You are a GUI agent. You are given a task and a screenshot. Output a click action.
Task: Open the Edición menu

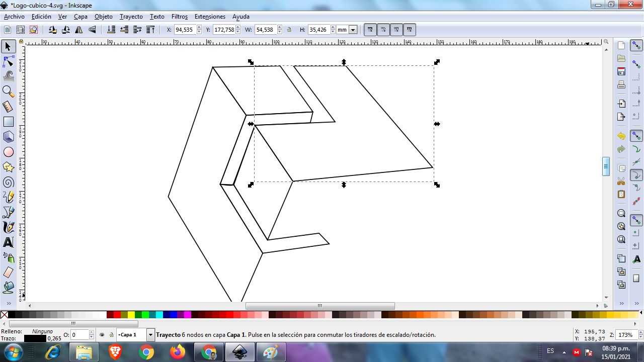tap(41, 17)
